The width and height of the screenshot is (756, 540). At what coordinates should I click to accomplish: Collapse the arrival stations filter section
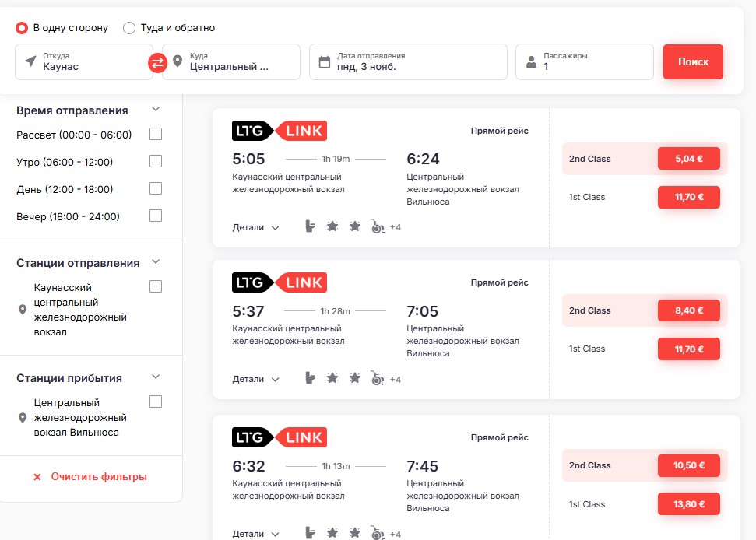click(x=156, y=377)
